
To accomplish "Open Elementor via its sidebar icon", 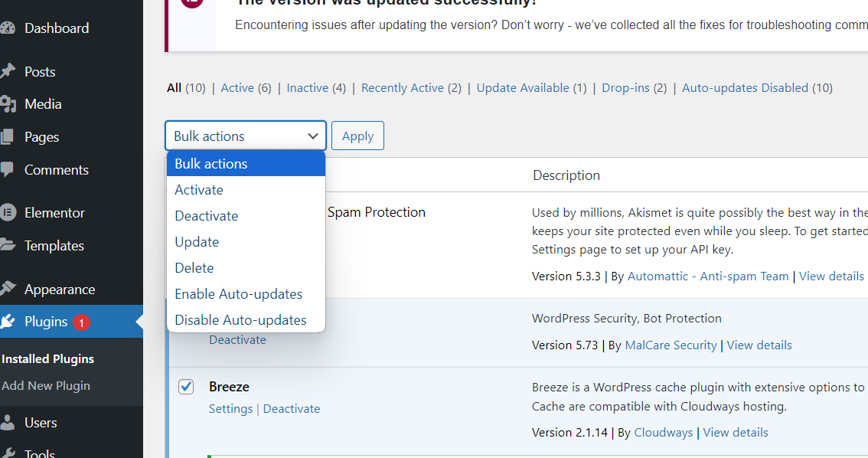I will 8,212.
